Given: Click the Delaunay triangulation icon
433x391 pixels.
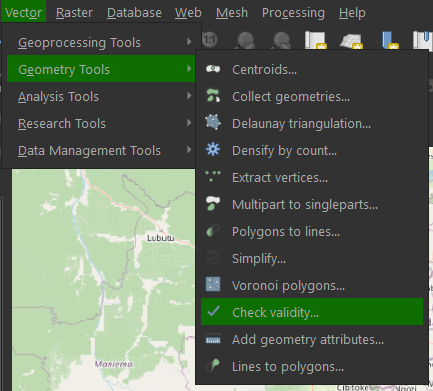Looking at the screenshot, I should [x=213, y=122].
